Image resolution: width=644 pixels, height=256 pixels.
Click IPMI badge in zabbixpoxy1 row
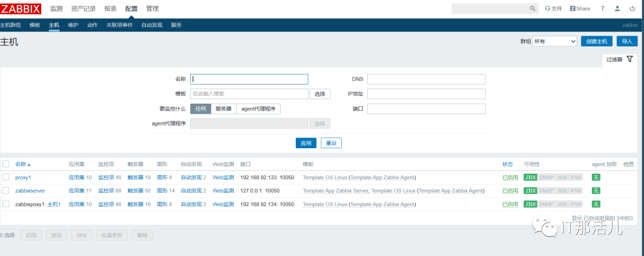pyautogui.click(x=576, y=204)
